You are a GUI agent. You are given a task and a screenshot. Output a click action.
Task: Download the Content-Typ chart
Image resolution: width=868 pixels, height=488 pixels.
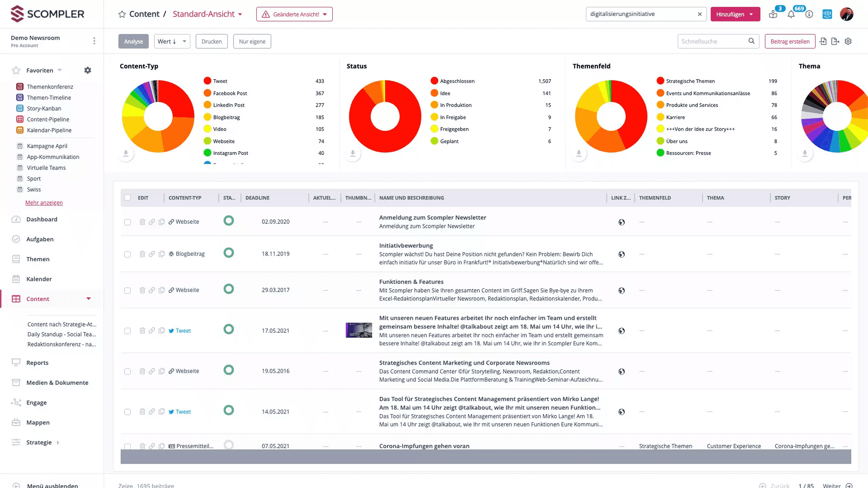pos(126,153)
